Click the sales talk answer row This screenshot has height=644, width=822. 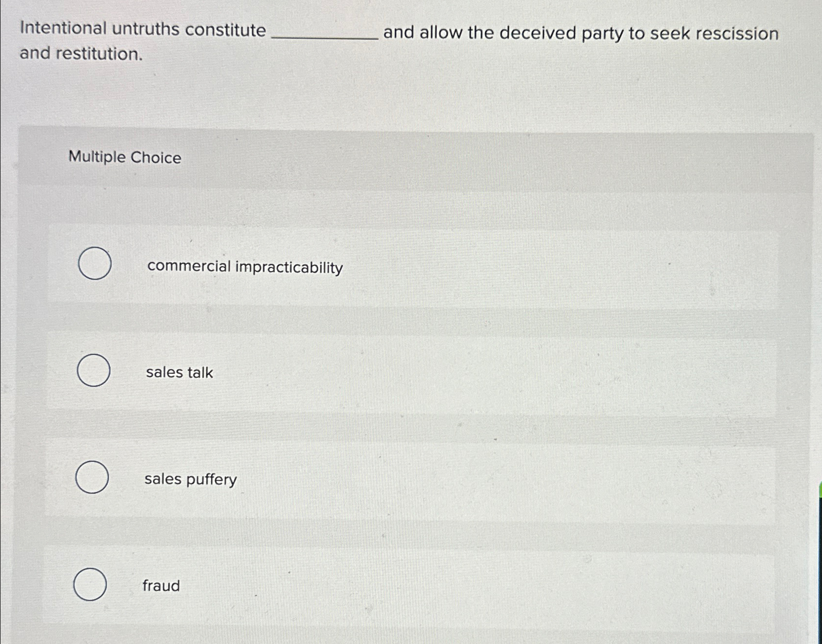(x=390, y=372)
